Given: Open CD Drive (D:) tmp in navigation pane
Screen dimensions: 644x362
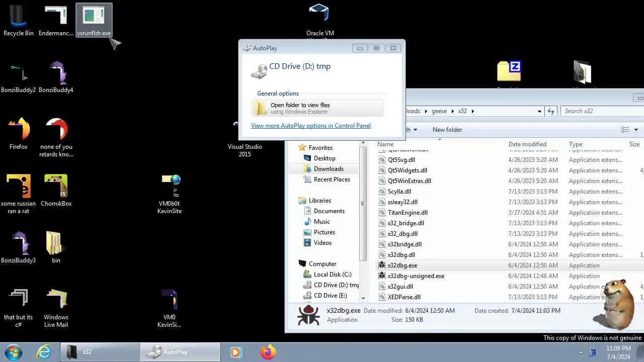Looking at the screenshot, I should point(332,285).
